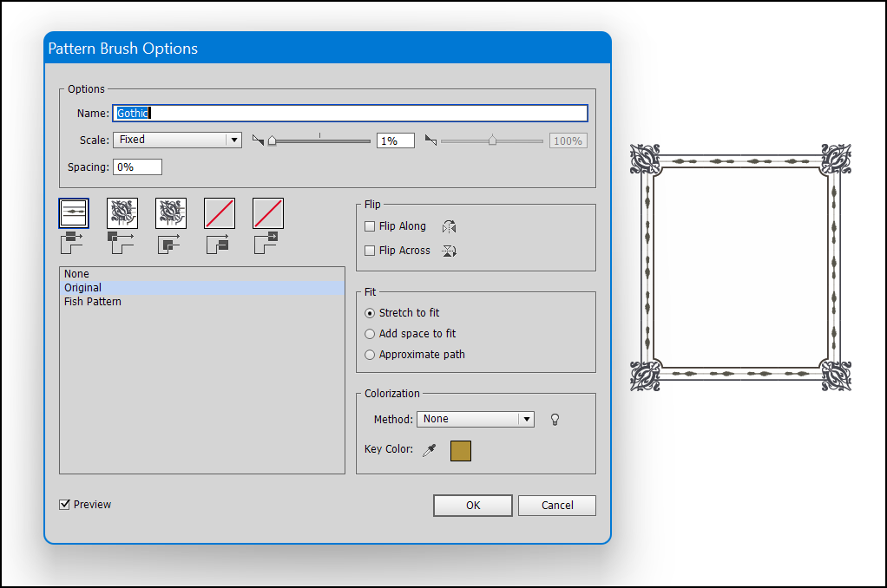Image resolution: width=887 pixels, height=588 pixels.
Task: Pick the Key Color eyedropper tool
Action: point(429,450)
